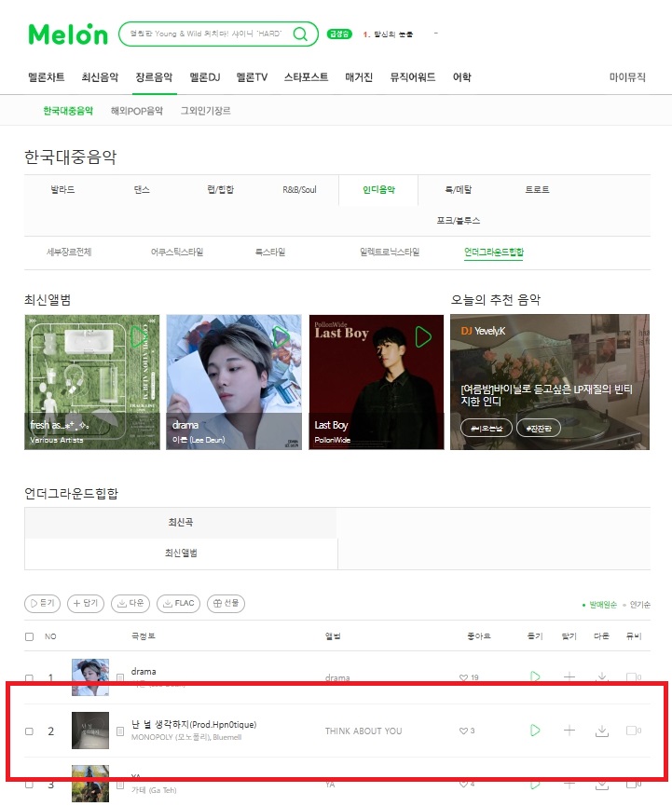Viewport: 672px width, 806px height.
Task: Open thumbnail of THINK ABOUT YOU album
Action: click(x=90, y=730)
